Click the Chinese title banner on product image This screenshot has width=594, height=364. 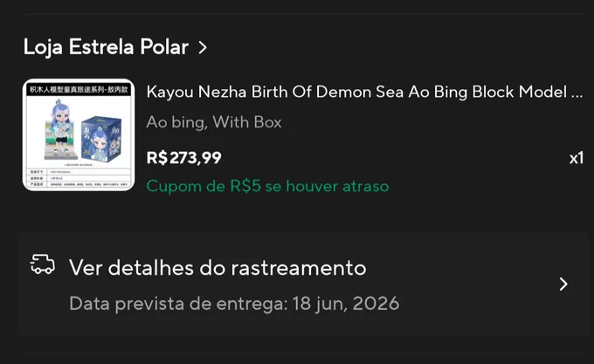(79, 90)
